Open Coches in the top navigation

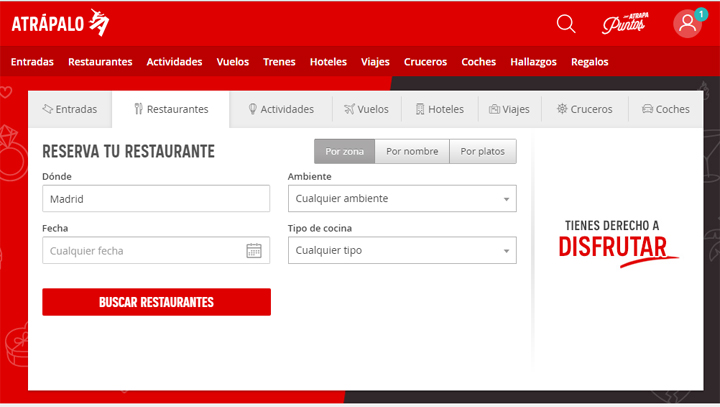point(478,62)
